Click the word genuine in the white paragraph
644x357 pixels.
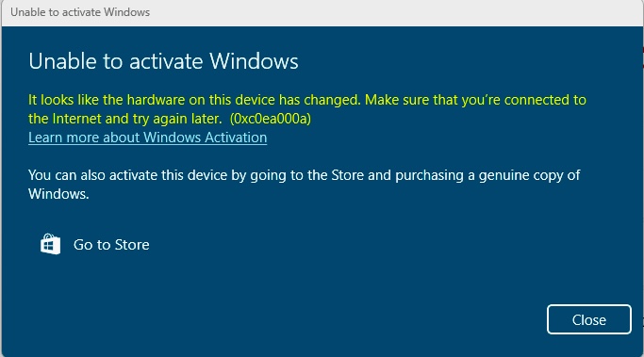coord(504,176)
